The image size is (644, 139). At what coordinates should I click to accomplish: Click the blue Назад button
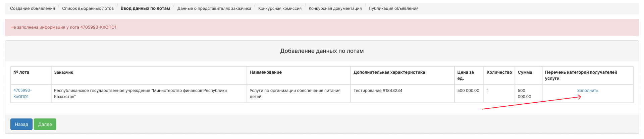pyautogui.click(x=21, y=124)
